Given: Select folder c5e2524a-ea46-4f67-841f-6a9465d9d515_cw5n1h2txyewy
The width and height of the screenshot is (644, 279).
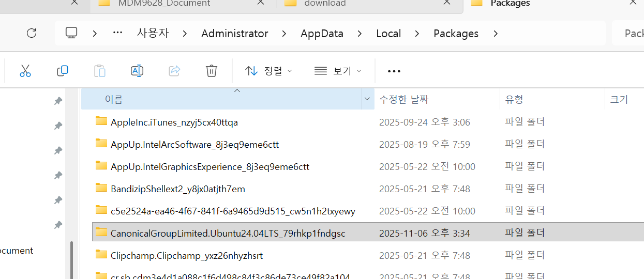Looking at the screenshot, I should pos(233,211).
